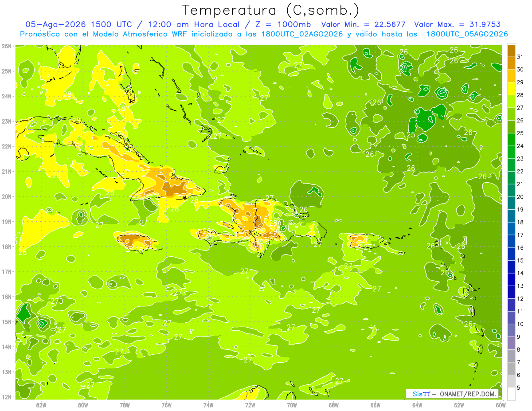Click the Sistt ONAMET/REP.DOM. label
Viewport: 532px width, 411px height.
tap(452, 394)
